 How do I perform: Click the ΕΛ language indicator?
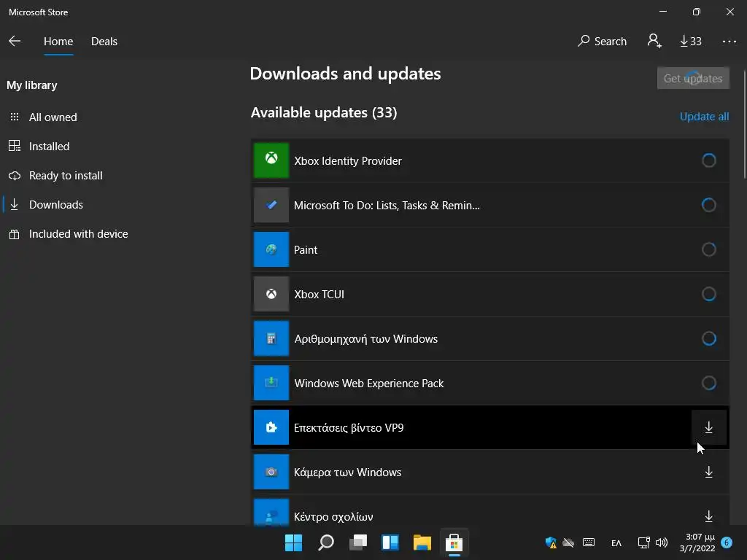(x=616, y=542)
